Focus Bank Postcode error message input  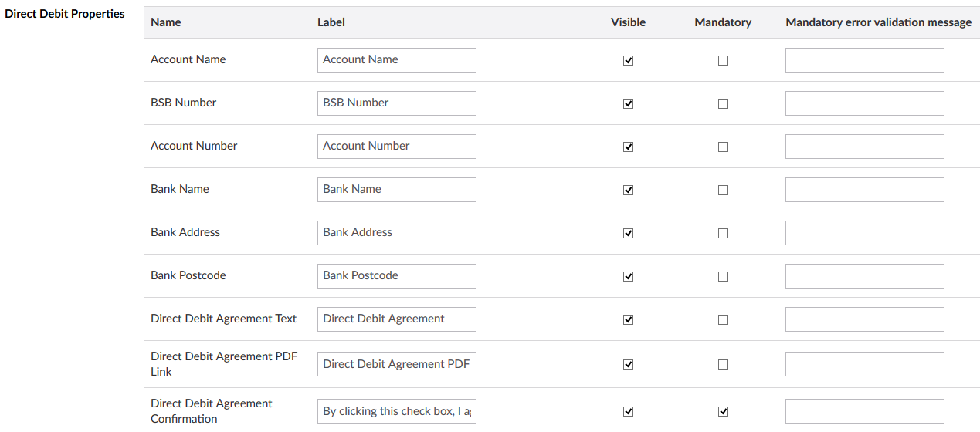[x=864, y=276]
